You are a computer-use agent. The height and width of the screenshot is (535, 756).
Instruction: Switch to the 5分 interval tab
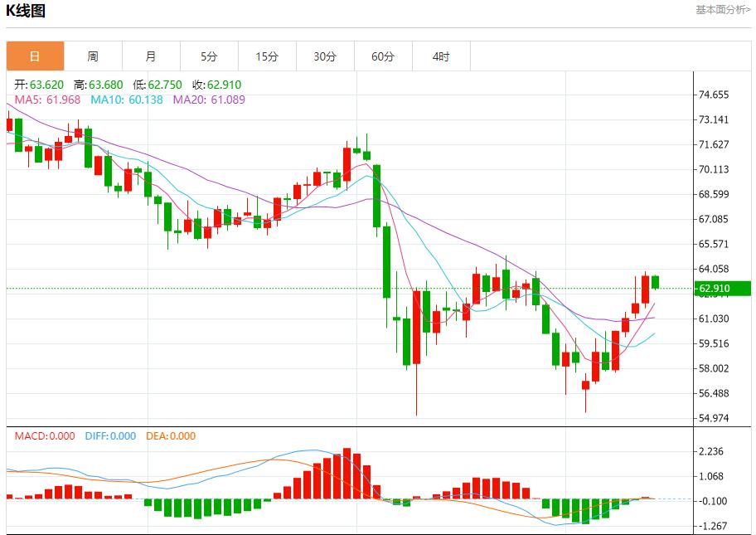pos(209,56)
